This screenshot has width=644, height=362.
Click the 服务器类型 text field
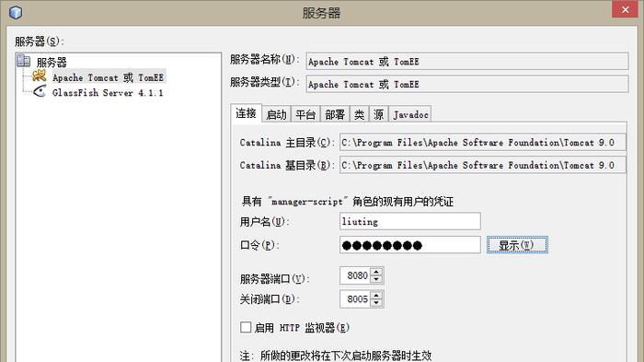click(x=467, y=84)
